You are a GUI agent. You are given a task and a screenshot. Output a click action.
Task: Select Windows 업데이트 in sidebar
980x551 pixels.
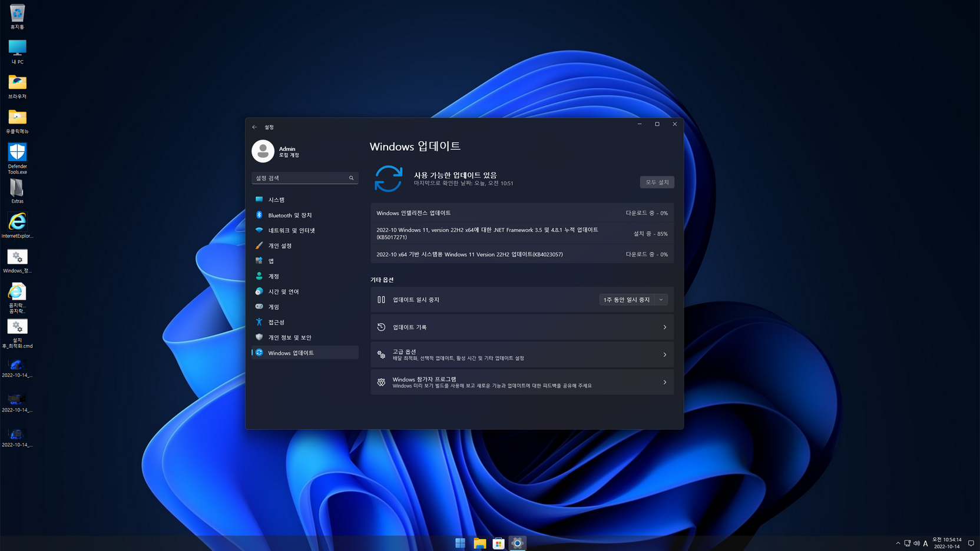304,353
